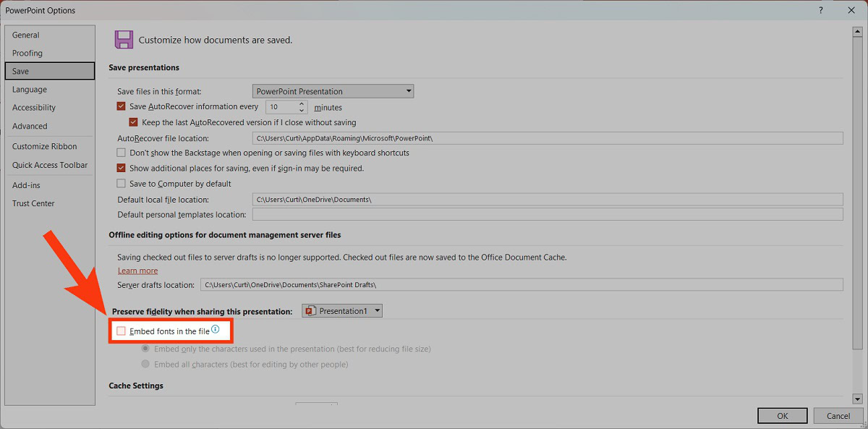This screenshot has width=868, height=429.
Task: Click the info icon beside Embed fonts
Action: pyautogui.click(x=216, y=330)
